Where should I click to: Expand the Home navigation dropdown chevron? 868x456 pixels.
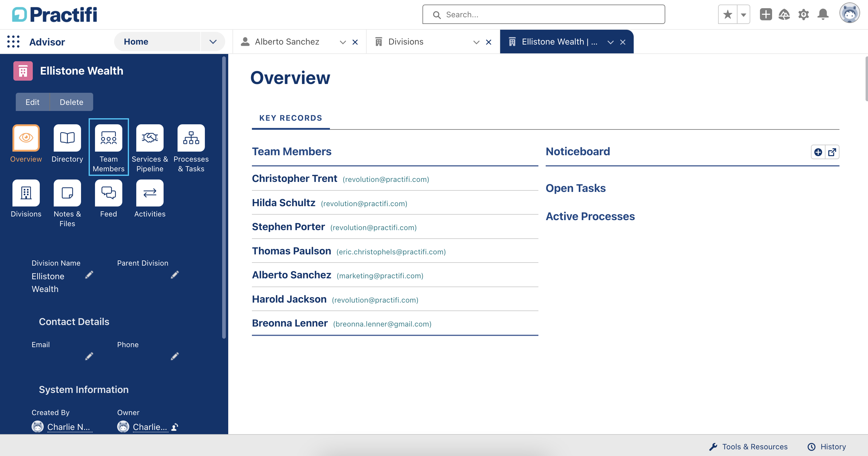213,42
